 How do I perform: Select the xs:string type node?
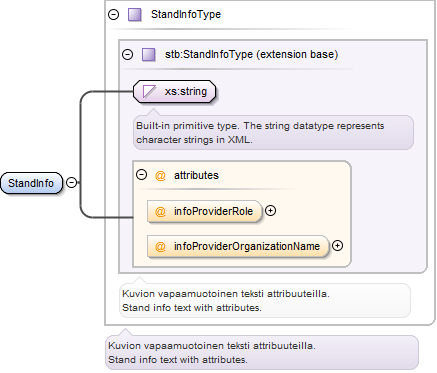174,91
